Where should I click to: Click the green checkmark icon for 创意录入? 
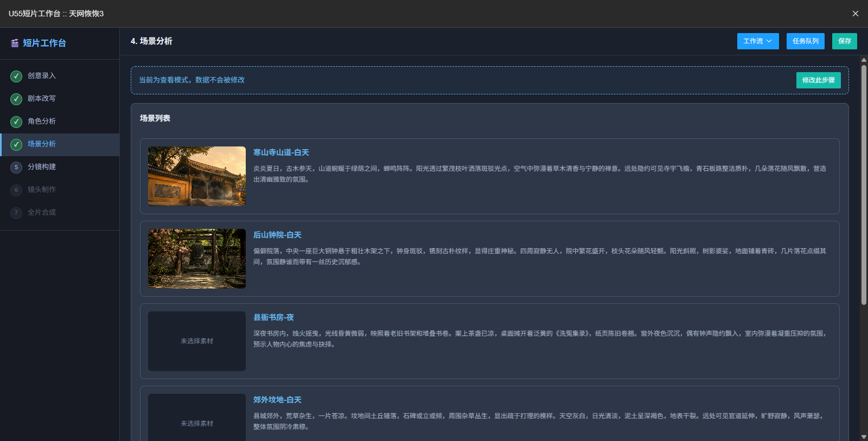point(16,76)
